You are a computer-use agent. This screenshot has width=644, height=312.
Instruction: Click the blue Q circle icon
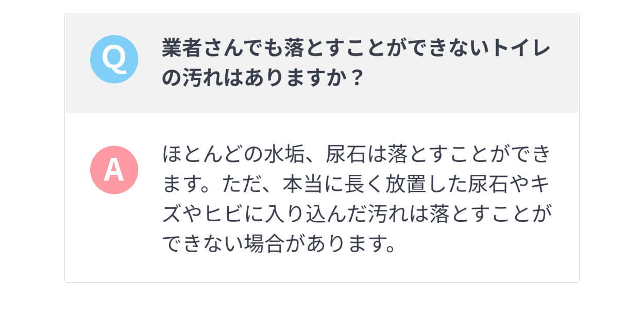(114, 59)
